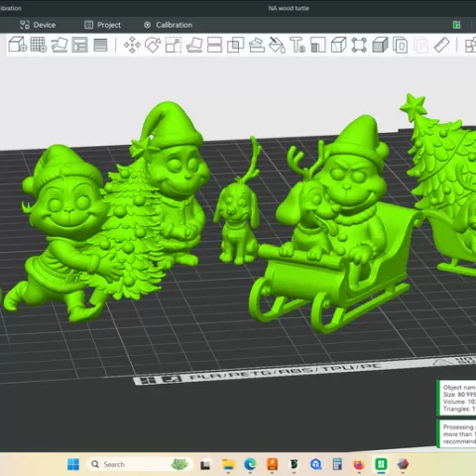Image resolution: width=476 pixels, height=476 pixels.
Task: Switch to the Project tab
Action: click(102, 25)
